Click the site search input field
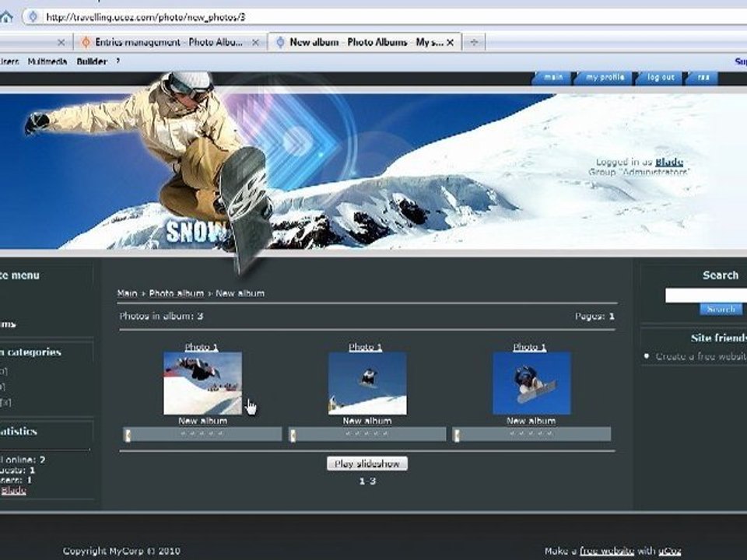Screen dimensions: 747x560 (x=706, y=296)
